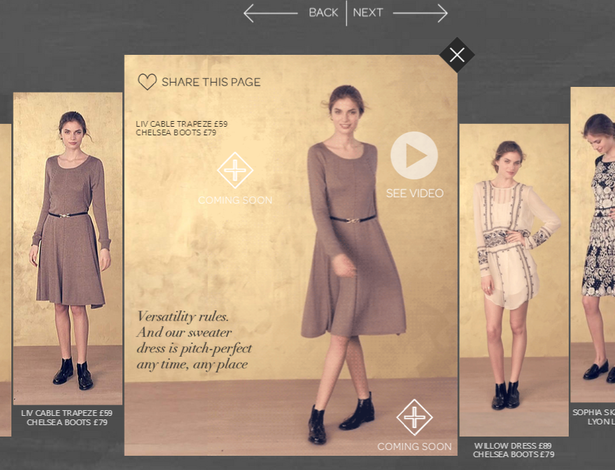
Task: Select the Willow Dress thumbnail
Action: click(514, 280)
